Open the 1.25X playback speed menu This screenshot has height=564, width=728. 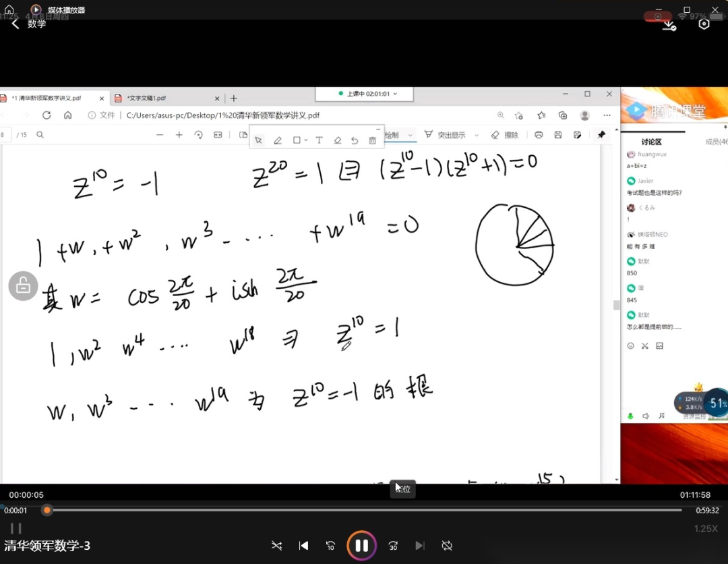706,528
